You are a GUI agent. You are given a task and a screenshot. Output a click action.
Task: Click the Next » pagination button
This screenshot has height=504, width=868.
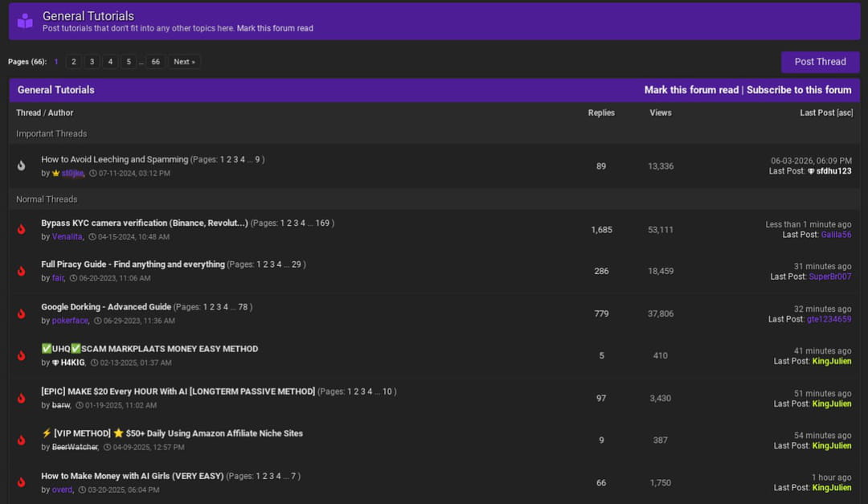tap(184, 61)
